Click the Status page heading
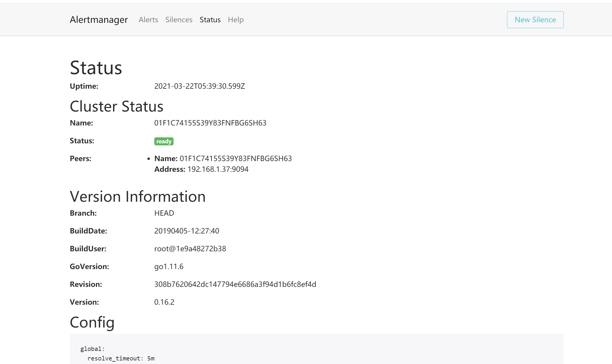Viewport: 612px width, 364px height. pyautogui.click(x=96, y=68)
